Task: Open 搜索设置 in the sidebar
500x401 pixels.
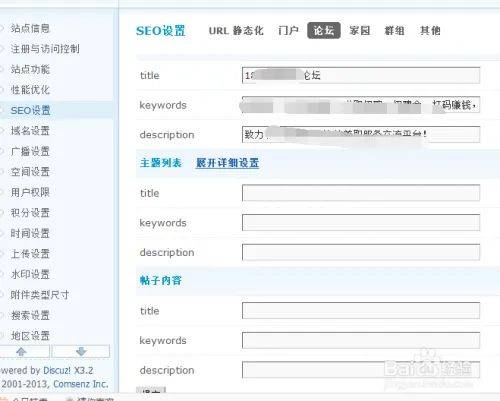Action: [30, 315]
